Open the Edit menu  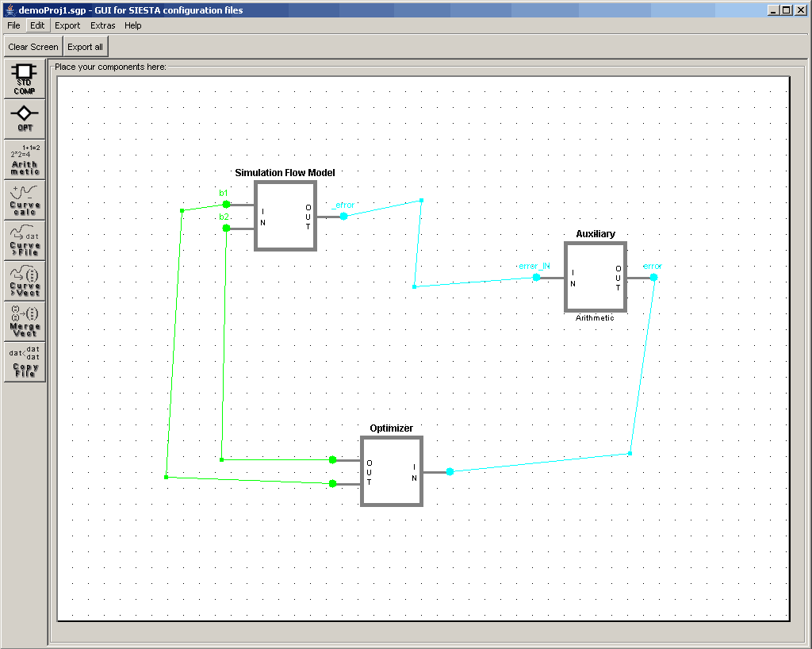coord(37,25)
